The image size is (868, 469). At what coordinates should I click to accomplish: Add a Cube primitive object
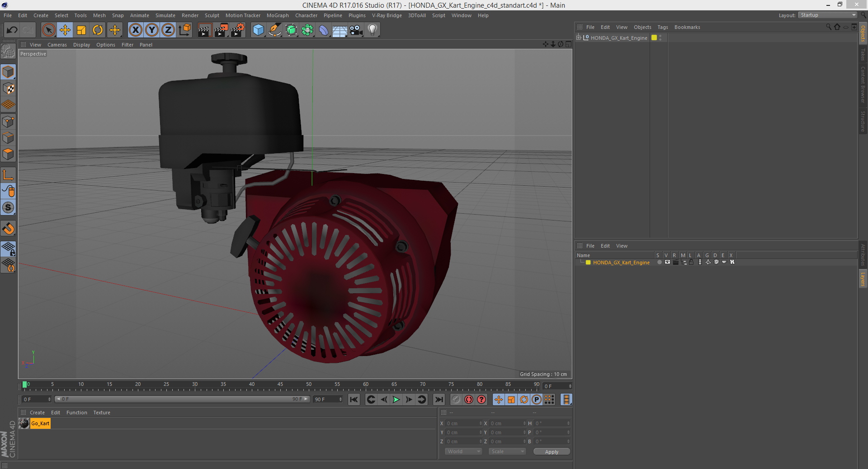258,30
